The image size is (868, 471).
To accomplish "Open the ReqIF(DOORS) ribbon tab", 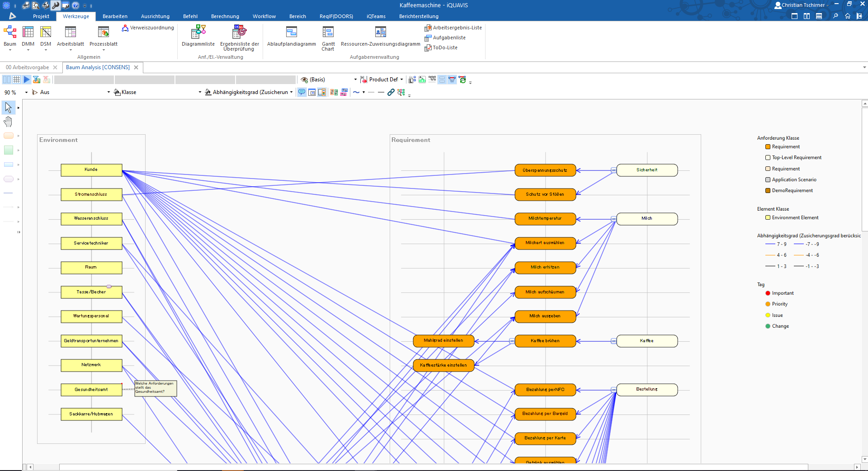I will point(336,16).
